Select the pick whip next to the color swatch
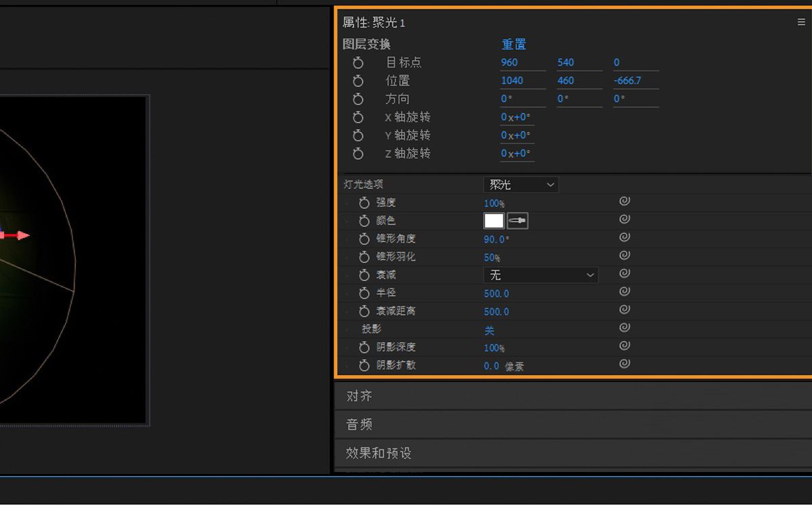The width and height of the screenshot is (812, 524). (517, 220)
